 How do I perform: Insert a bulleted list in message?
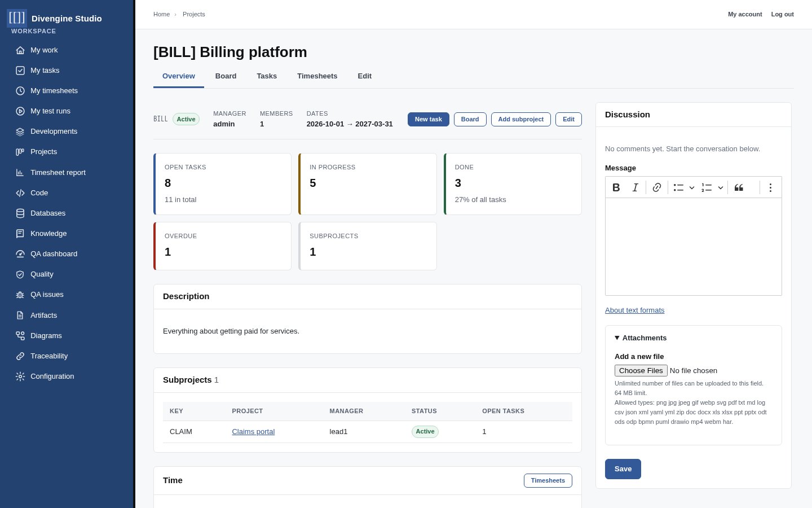pos(678,187)
